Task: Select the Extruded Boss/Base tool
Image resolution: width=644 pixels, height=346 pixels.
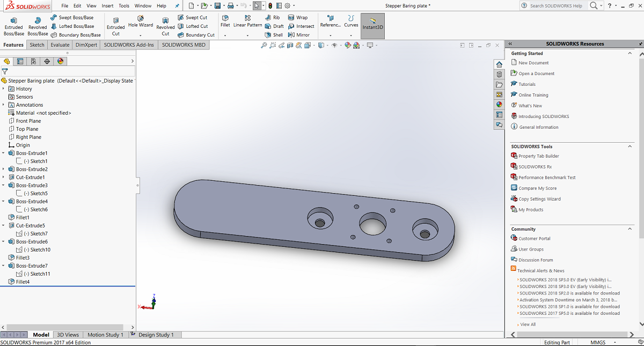Action: (x=13, y=26)
